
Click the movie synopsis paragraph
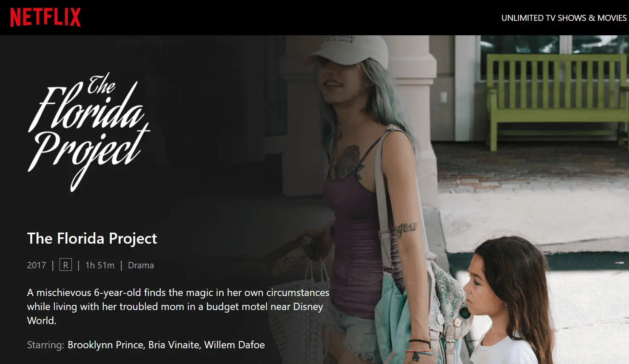tap(178, 307)
